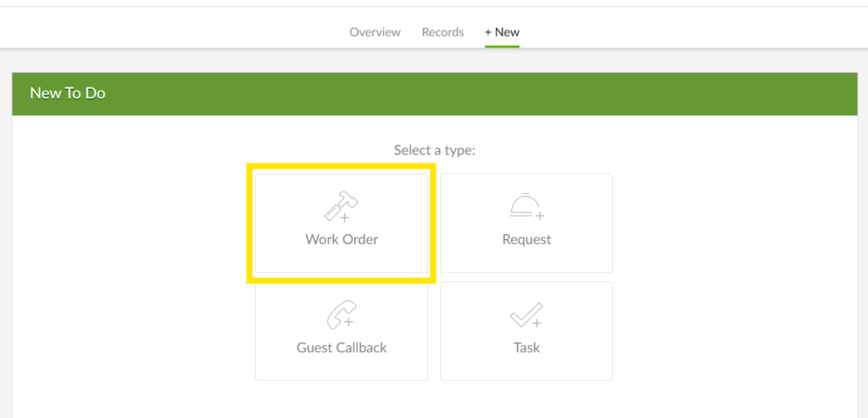Click the 'Task' text label
Screen dimensions: 868x418
point(526,348)
